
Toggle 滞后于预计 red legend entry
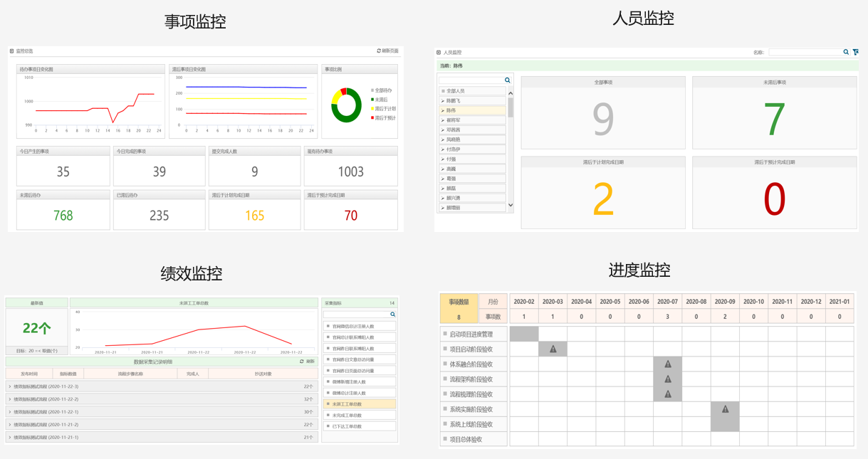point(372,118)
